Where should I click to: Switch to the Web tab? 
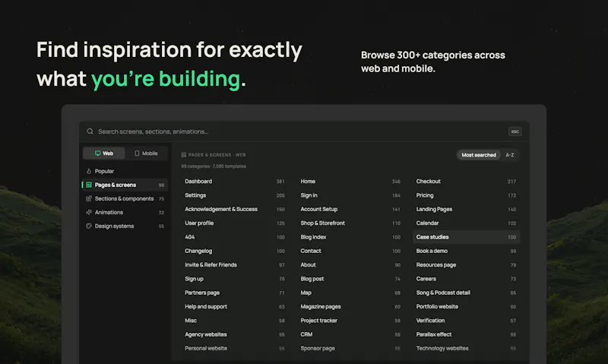[104, 154]
